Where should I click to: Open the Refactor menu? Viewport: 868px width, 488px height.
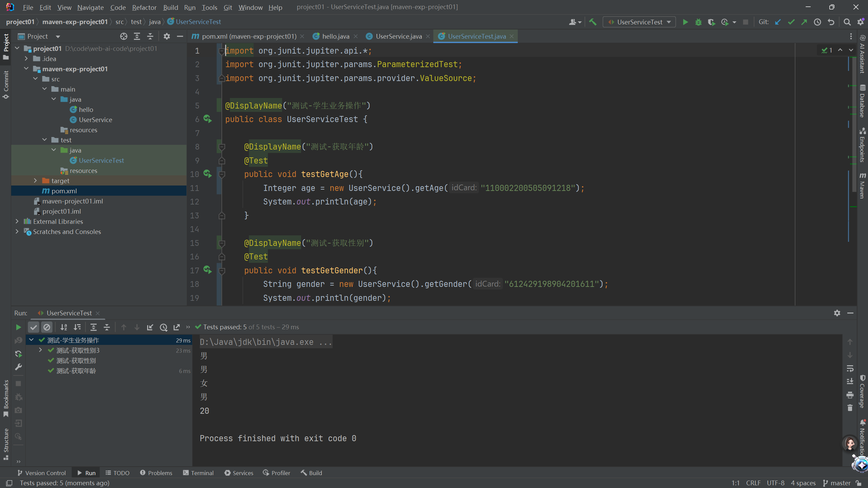click(144, 7)
